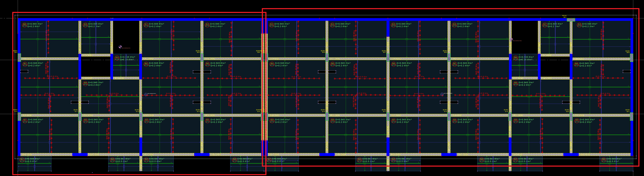Viewport: 644px width, 176px height.
Task: Click the S09 column on right wall
Action: click(x=631, y=57)
